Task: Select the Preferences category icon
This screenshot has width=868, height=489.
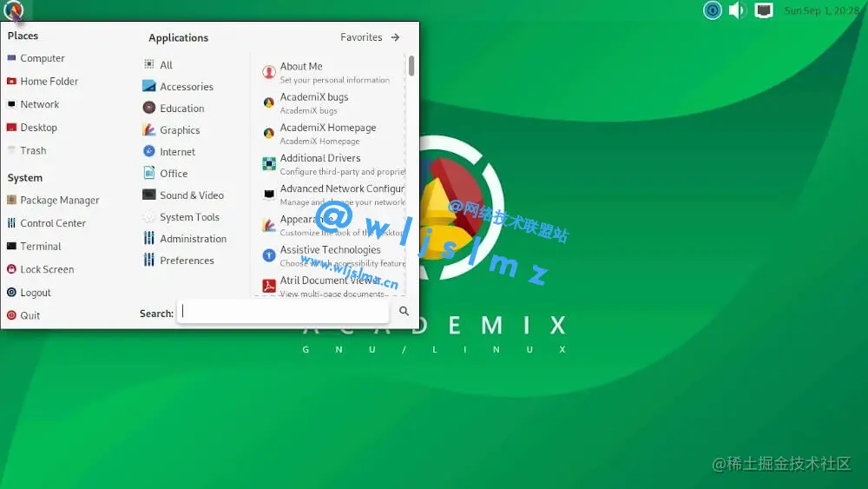Action: coord(149,260)
